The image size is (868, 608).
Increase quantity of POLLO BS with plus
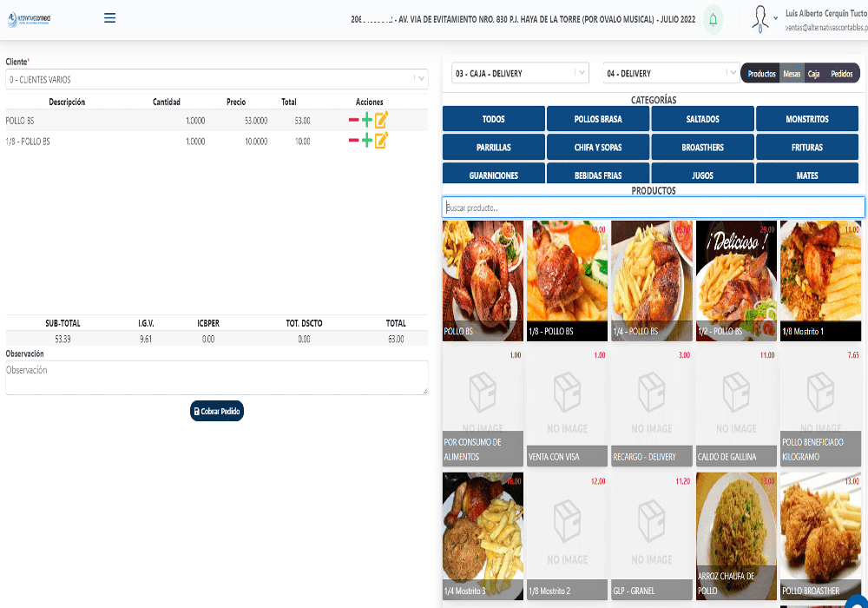pos(367,121)
